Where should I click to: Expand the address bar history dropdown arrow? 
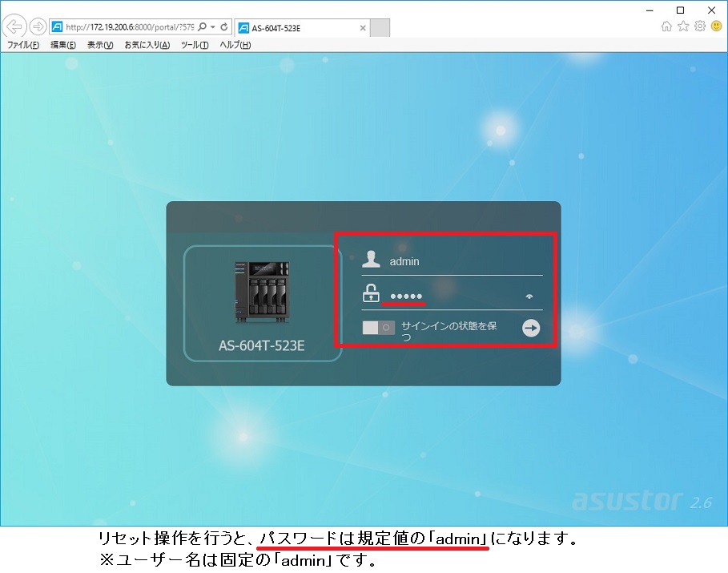(x=213, y=27)
